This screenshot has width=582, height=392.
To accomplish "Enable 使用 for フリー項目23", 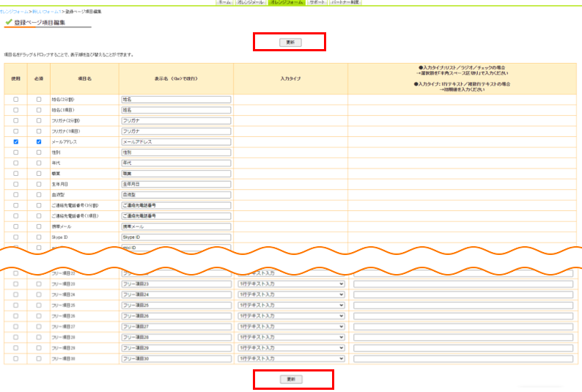I will pyautogui.click(x=15, y=284).
